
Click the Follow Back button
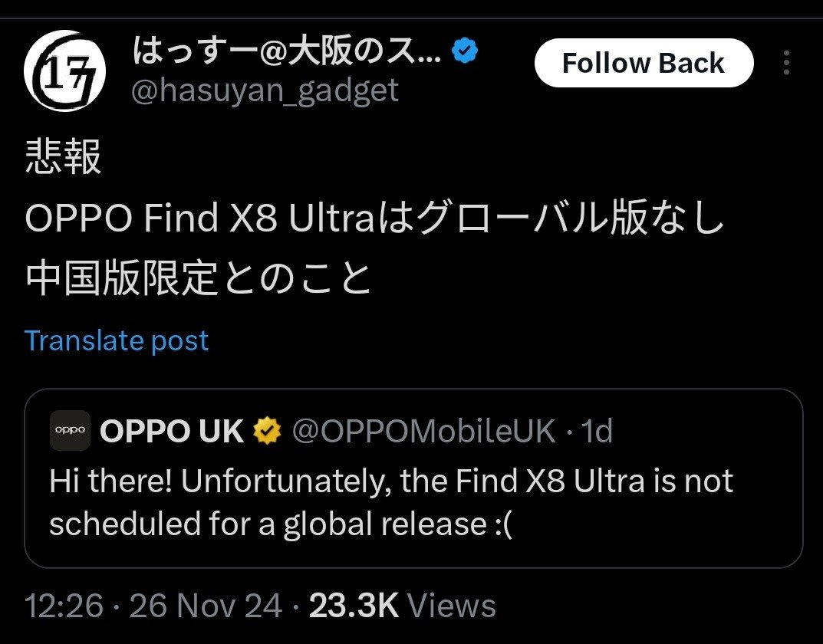point(644,63)
